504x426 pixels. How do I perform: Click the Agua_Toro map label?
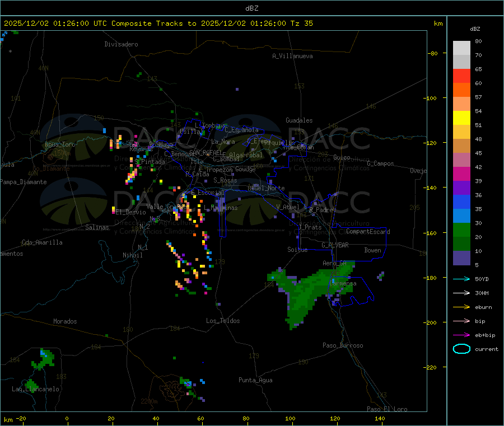(60, 144)
